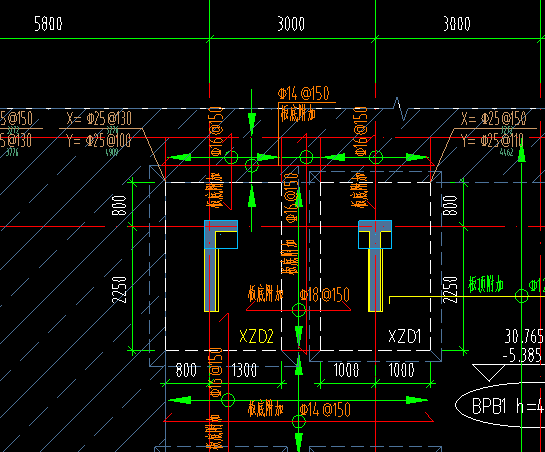Image resolution: width=545 pixels, height=452 pixels.
Task: Select the 3000 dimension next to 5800
Action: point(291,24)
